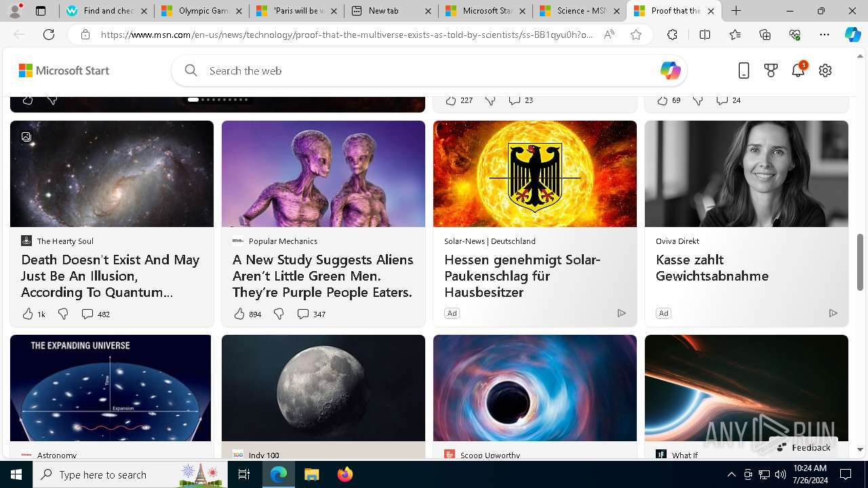Image resolution: width=868 pixels, height=488 pixels.
Task: Open File Explorer from the taskbar
Action: coord(311,474)
